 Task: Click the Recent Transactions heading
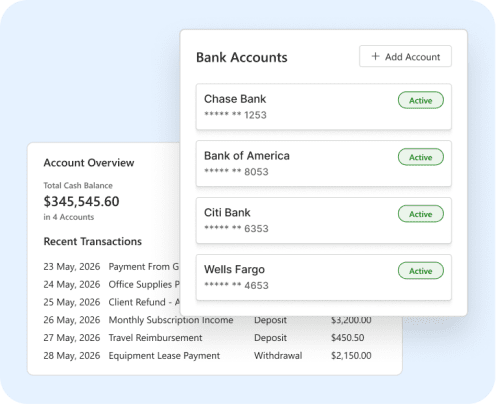[93, 241]
